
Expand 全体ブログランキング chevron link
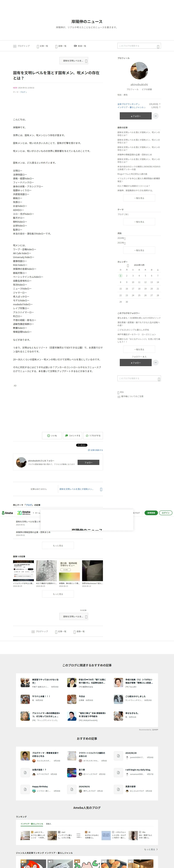pos(128,104)
